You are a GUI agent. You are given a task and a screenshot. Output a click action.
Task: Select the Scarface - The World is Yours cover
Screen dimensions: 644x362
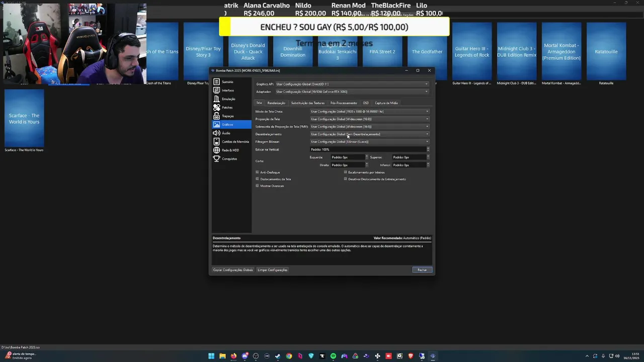coord(24,119)
